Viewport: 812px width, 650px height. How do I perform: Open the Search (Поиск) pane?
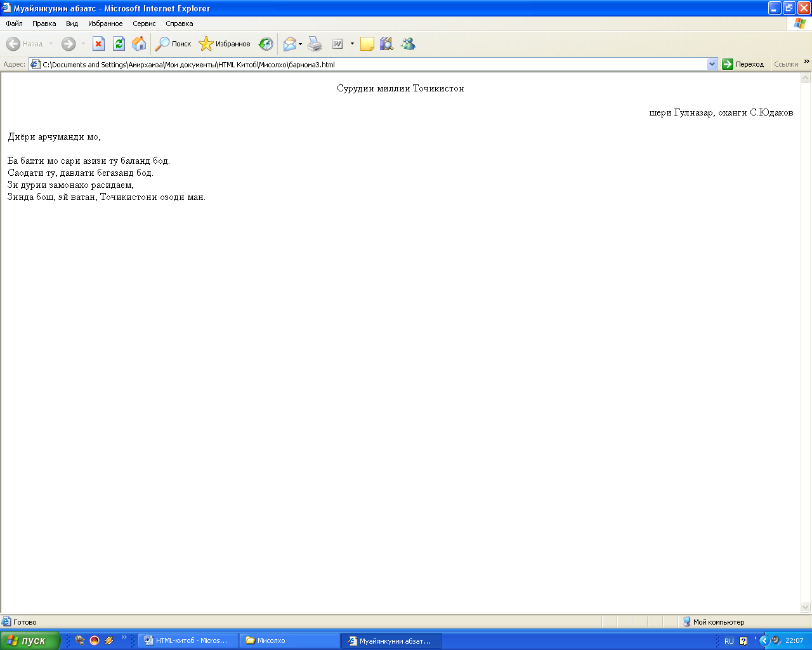[x=173, y=44]
